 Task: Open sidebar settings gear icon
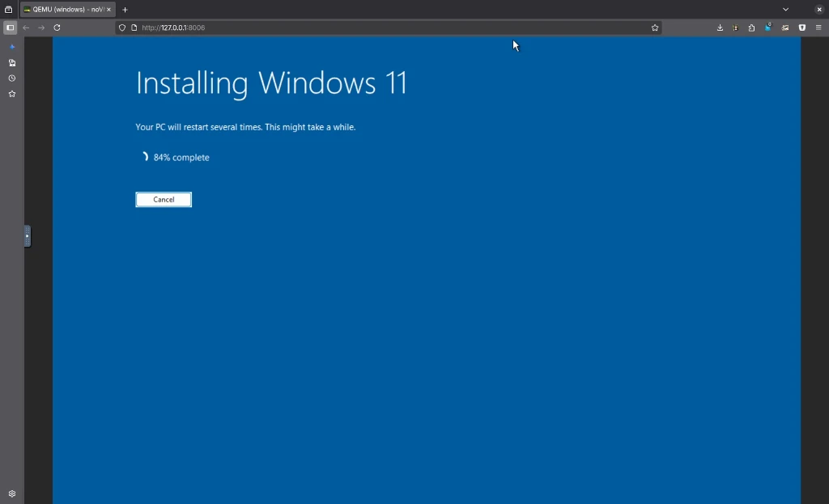12,494
